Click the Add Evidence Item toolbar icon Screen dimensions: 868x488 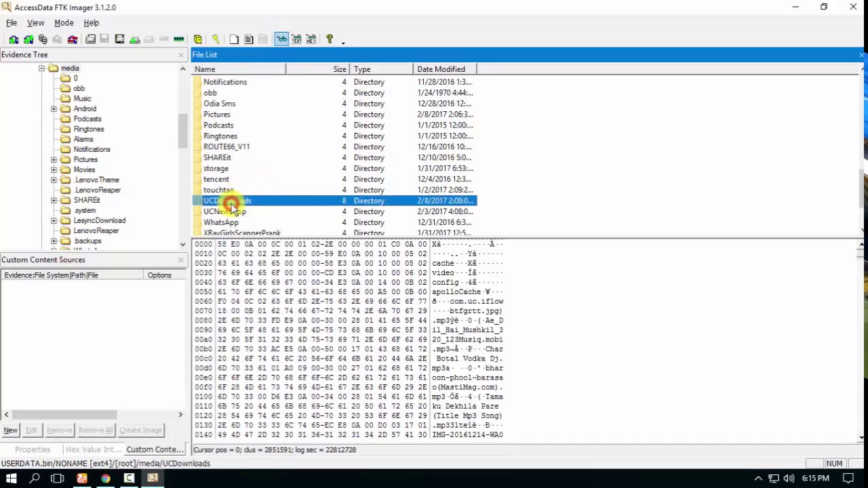coord(14,39)
